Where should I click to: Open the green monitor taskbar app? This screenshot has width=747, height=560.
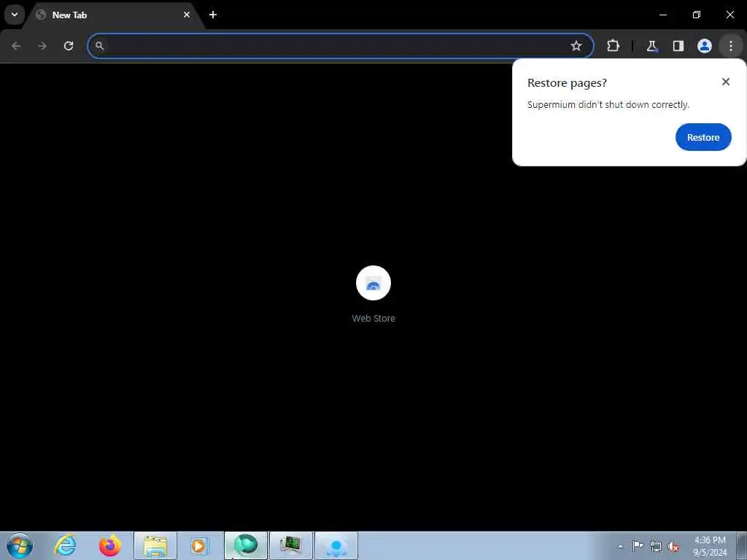pos(290,545)
